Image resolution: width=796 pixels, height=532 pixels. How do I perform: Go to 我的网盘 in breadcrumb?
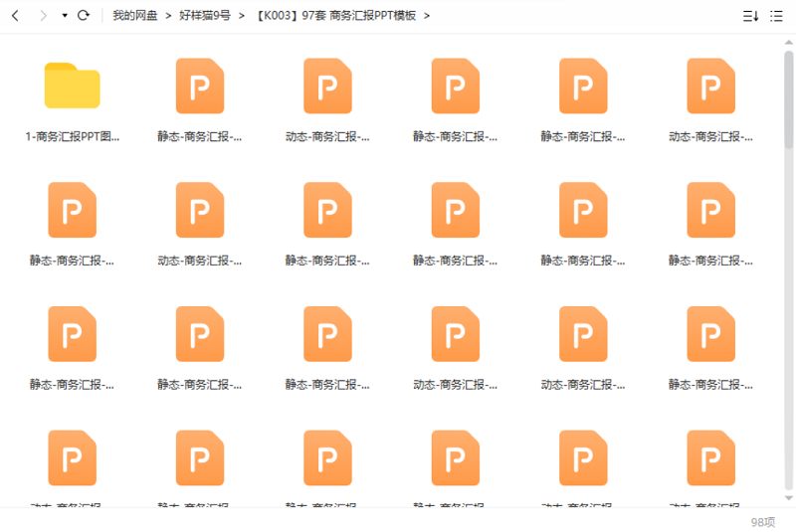tap(134, 16)
